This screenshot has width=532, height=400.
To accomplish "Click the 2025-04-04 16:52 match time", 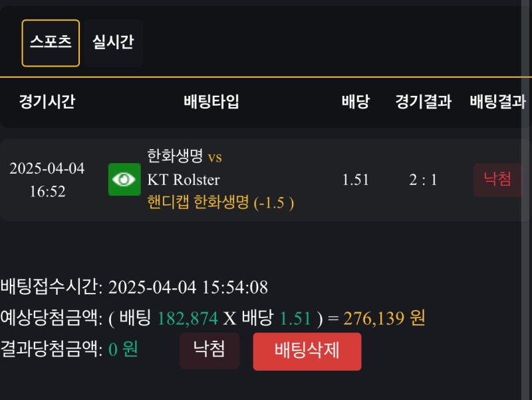I will point(47,180).
